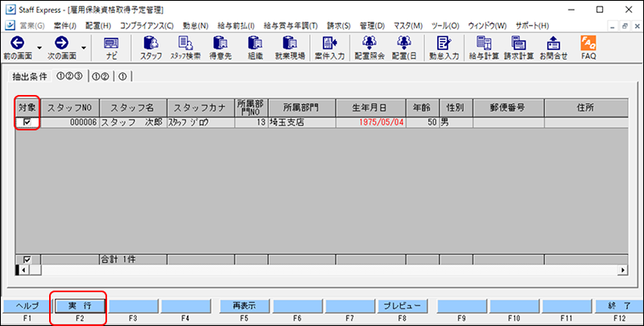
Task: Click the 性別 column header
Action: [x=456, y=108]
